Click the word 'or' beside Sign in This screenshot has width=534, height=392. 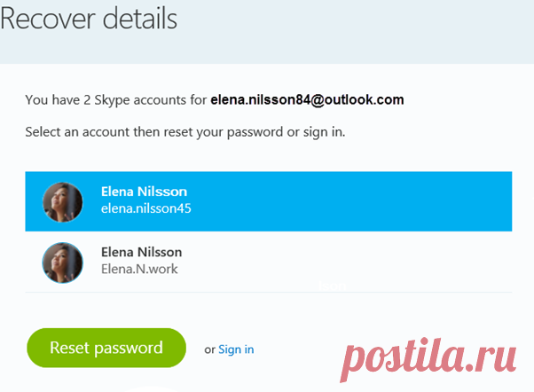click(x=209, y=349)
